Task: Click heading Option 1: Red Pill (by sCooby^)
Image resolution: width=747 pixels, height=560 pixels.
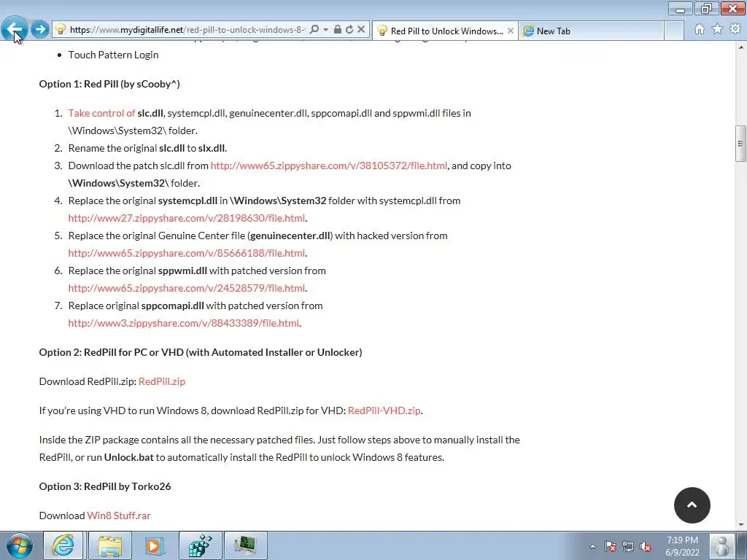Action: tap(109, 85)
